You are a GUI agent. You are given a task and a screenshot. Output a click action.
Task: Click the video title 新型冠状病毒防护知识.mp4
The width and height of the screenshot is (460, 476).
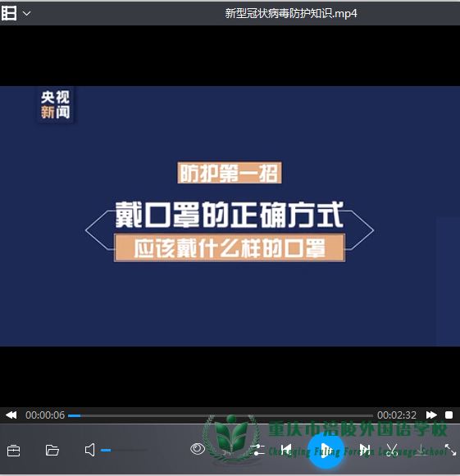tap(291, 14)
